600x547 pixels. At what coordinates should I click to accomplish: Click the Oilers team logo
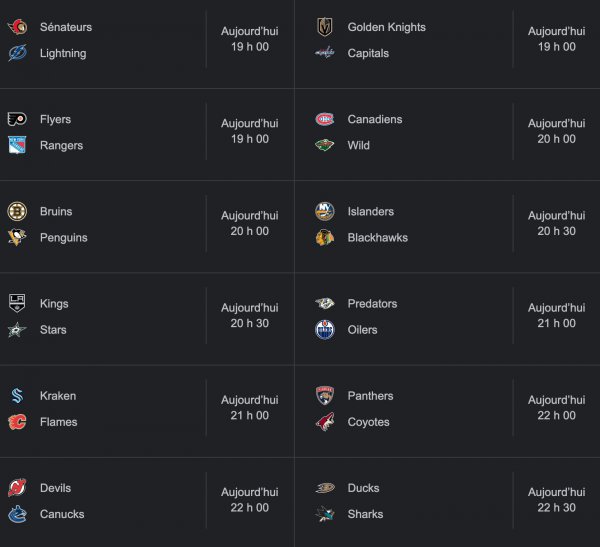pyautogui.click(x=325, y=329)
